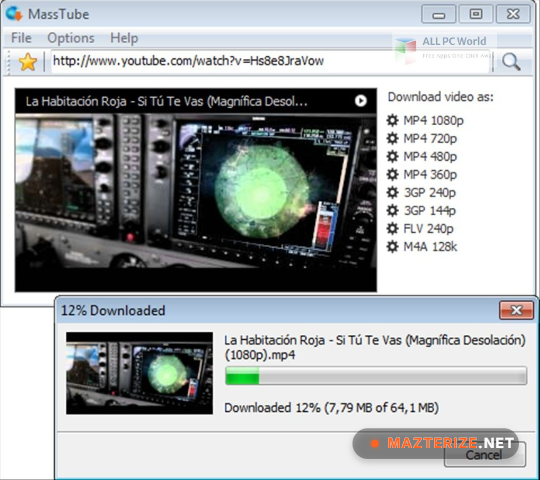Click the MassTube app icon in title bar
The height and width of the screenshot is (480, 540).
(x=14, y=14)
